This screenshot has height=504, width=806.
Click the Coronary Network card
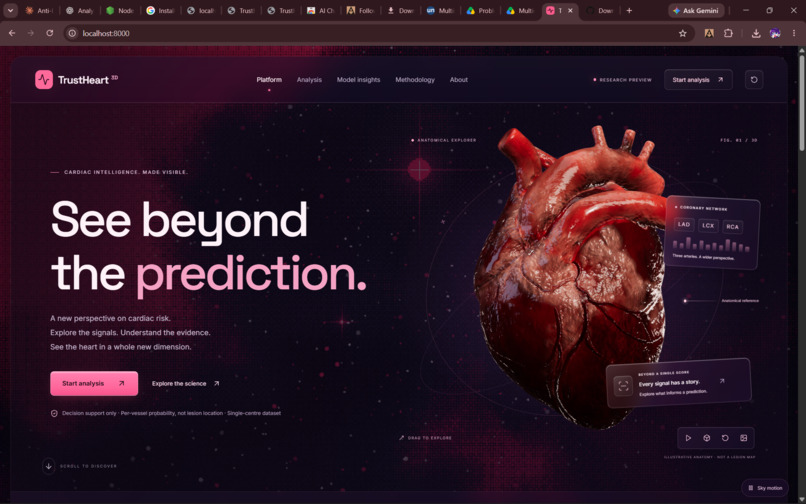coord(712,233)
